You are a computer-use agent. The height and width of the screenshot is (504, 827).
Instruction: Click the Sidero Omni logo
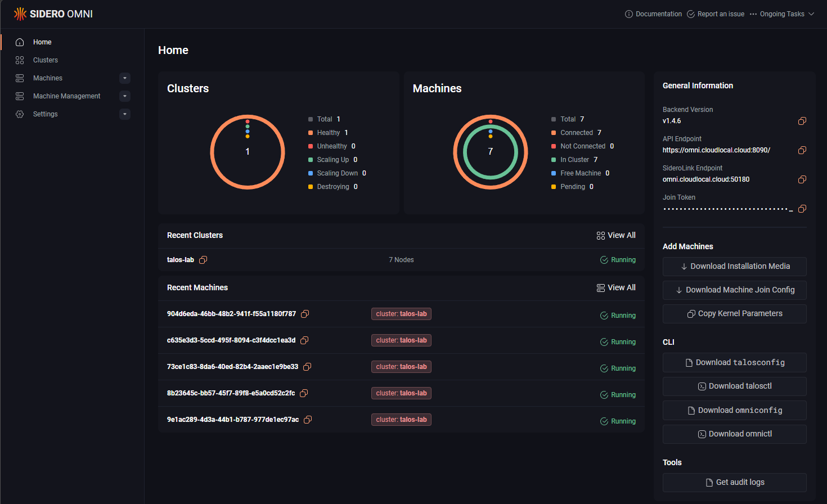[53, 14]
